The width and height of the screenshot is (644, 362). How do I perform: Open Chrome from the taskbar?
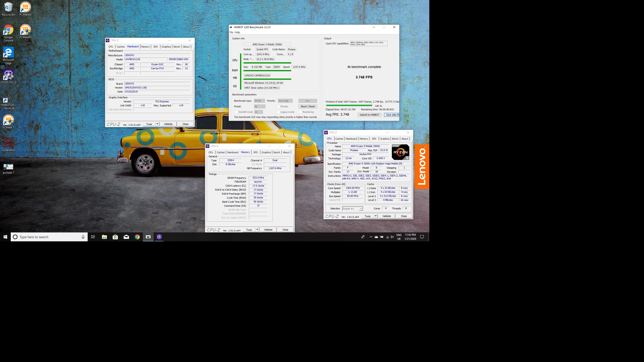coord(137,237)
